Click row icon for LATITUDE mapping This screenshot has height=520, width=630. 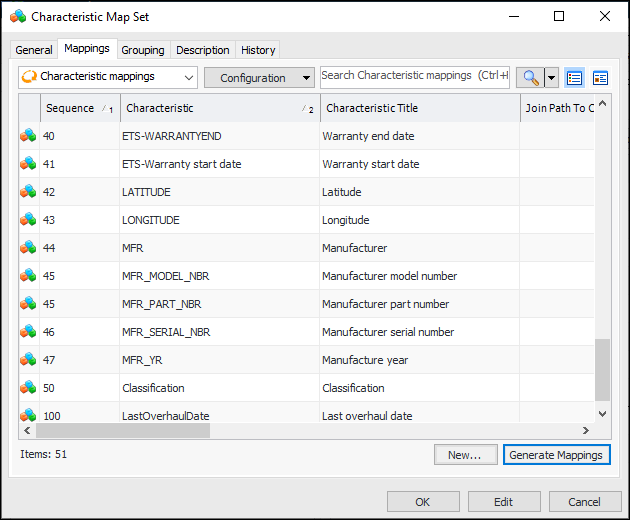click(28, 192)
